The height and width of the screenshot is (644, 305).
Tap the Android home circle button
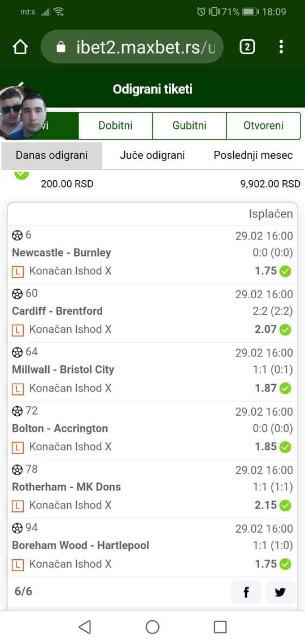coord(152,626)
